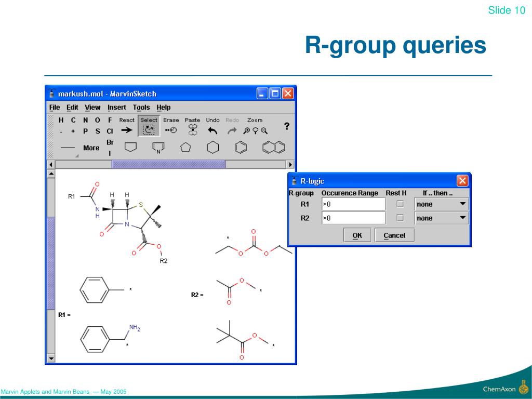Viewport: 532px width, 399px height.
Task: Open the Help menu
Action: tap(164, 108)
